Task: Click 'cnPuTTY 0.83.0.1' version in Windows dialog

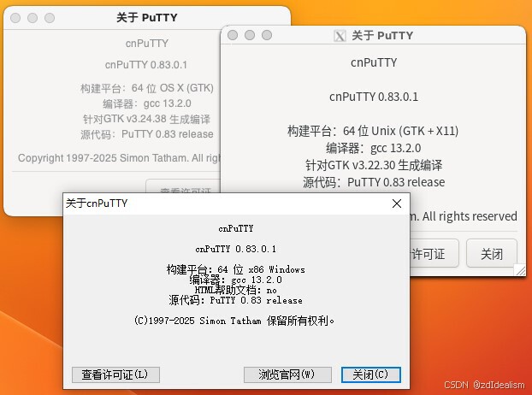Action: (x=236, y=249)
